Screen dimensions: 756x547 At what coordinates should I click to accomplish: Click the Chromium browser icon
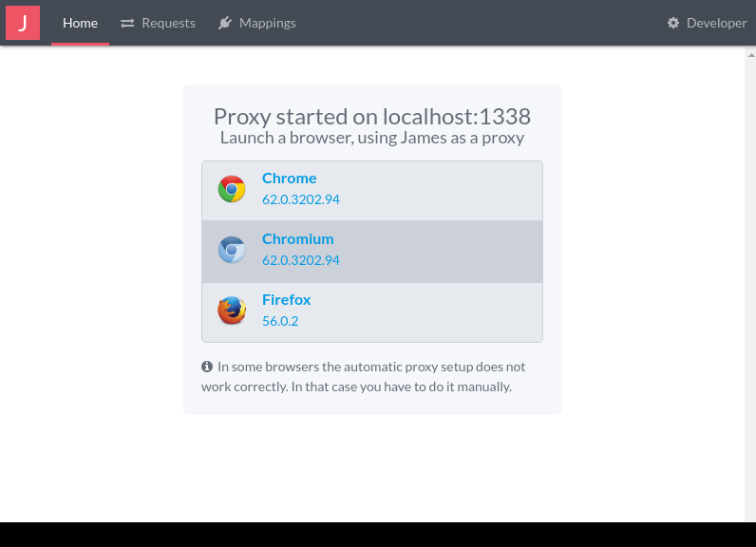[x=232, y=250]
